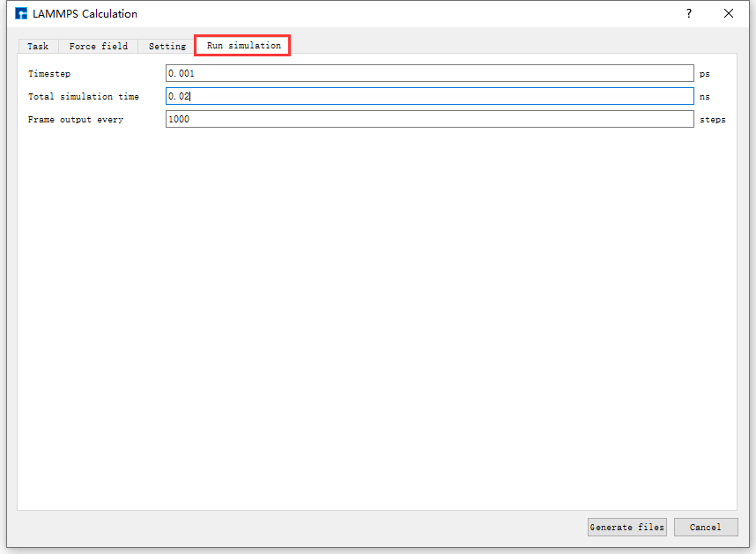Go to the Setting tab
756x554 pixels.
(167, 46)
